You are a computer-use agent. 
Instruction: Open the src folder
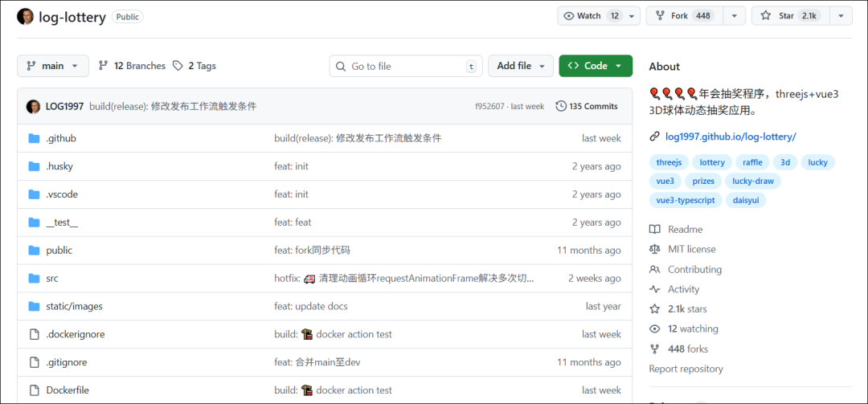pyautogui.click(x=52, y=279)
